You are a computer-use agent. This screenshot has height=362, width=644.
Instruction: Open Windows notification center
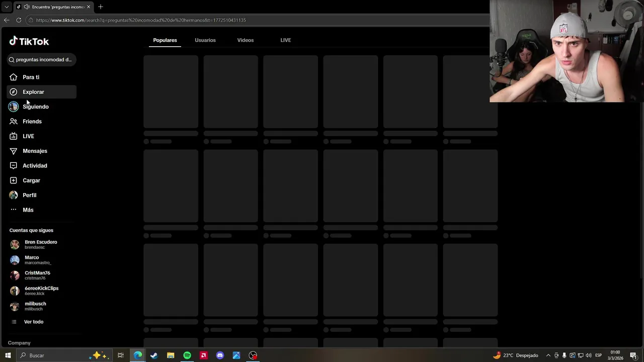633,355
